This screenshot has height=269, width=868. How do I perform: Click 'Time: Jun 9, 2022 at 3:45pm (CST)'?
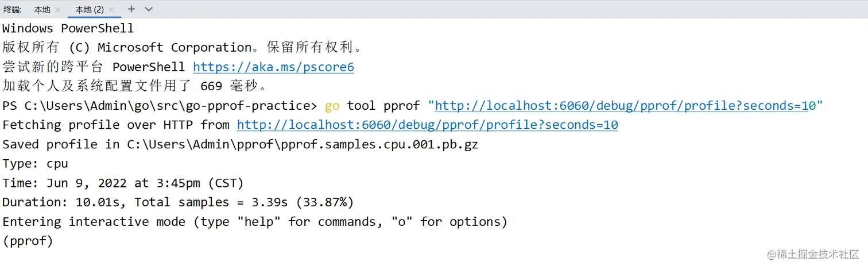coord(123,183)
